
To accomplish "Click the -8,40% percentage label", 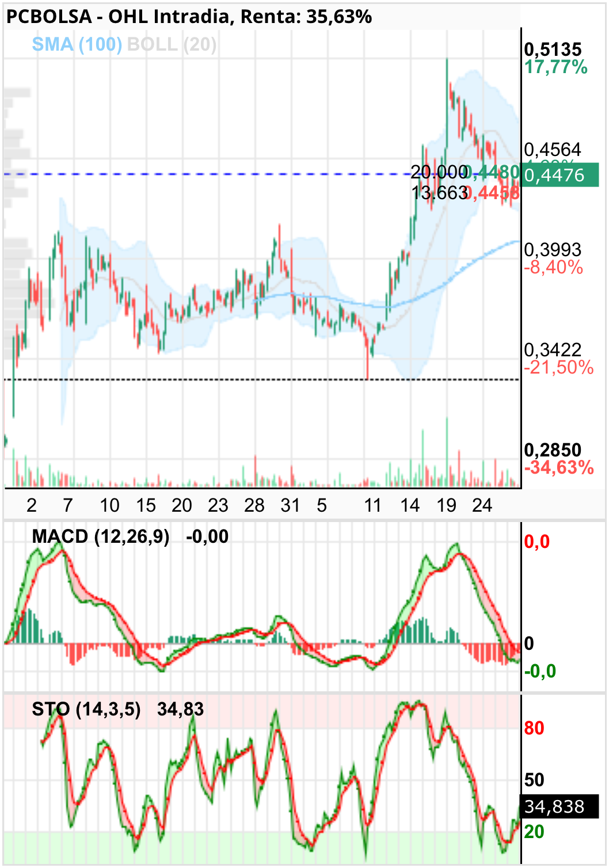I will click(x=553, y=268).
